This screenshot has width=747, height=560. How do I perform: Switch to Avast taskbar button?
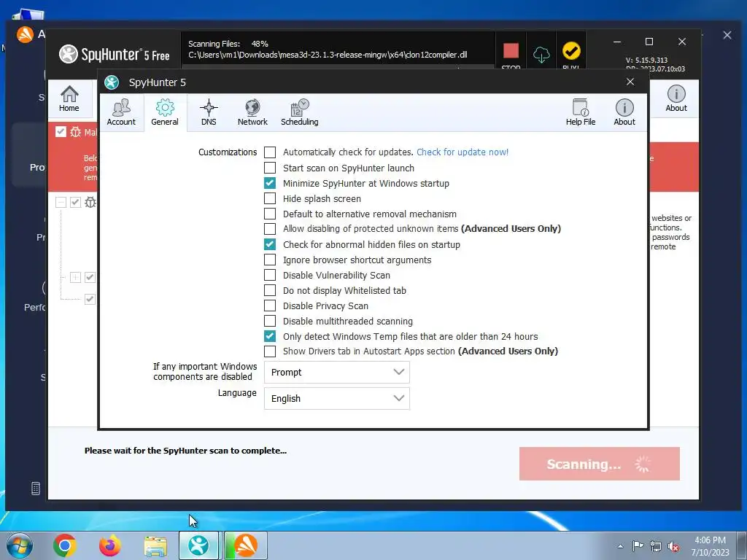(245, 545)
